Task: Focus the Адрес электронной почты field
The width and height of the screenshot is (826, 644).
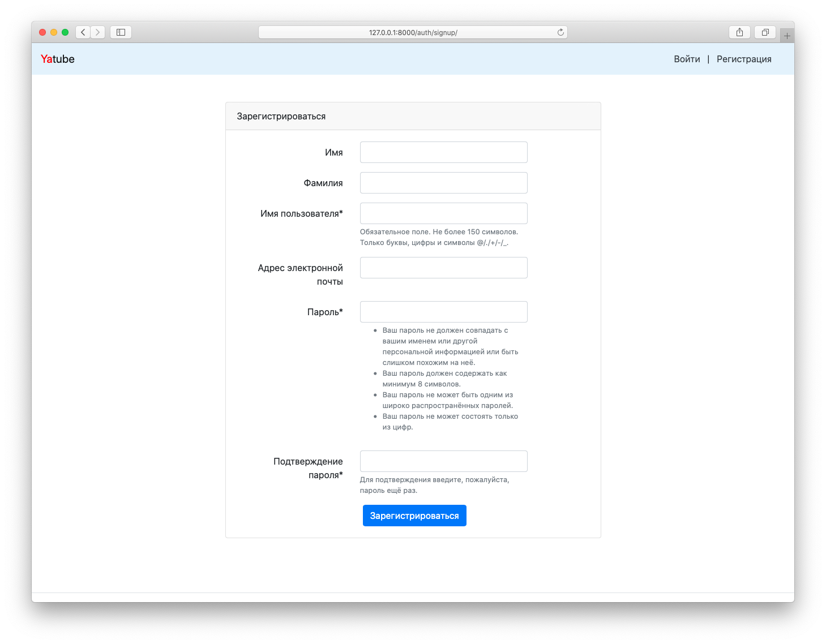Action: tap(444, 268)
